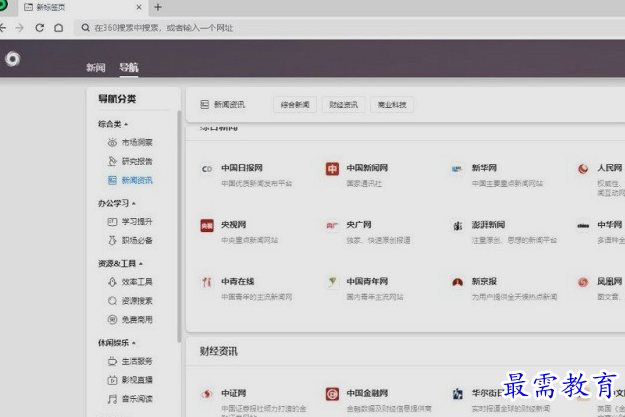The height and width of the screenshot is (417, 625).
Task: Open the 央视网 link
Action: [x=234, y=225]
